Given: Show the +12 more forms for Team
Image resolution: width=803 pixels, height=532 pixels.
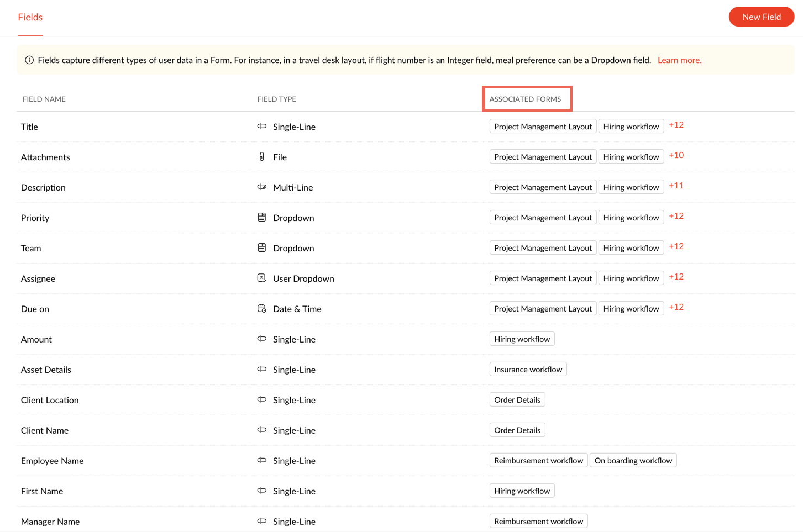Looking at the screenshot, I should tap(676, 246).
